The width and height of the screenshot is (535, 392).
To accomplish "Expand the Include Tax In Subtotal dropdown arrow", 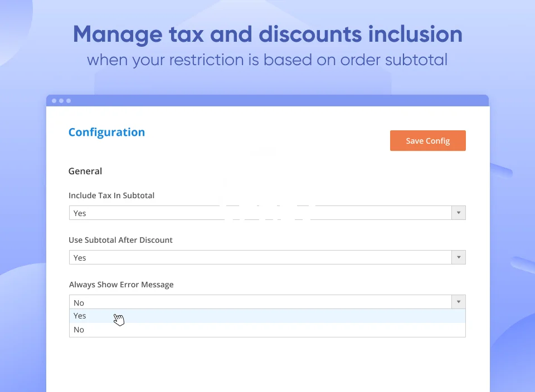I will click(x=458, y=213).
